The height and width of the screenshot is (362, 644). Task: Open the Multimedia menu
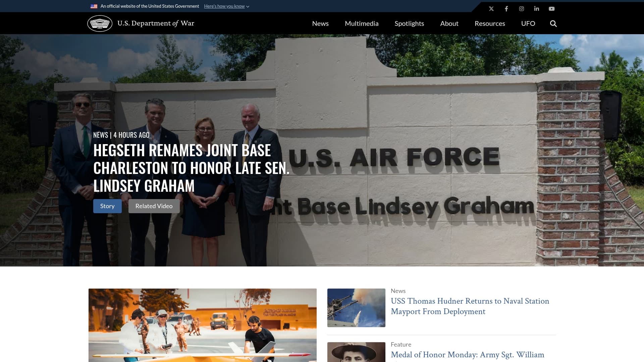(x=362, y=23)
